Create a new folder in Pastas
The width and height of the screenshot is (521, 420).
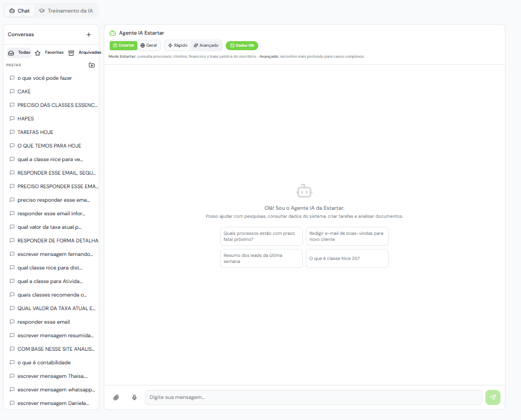[92, 65]
